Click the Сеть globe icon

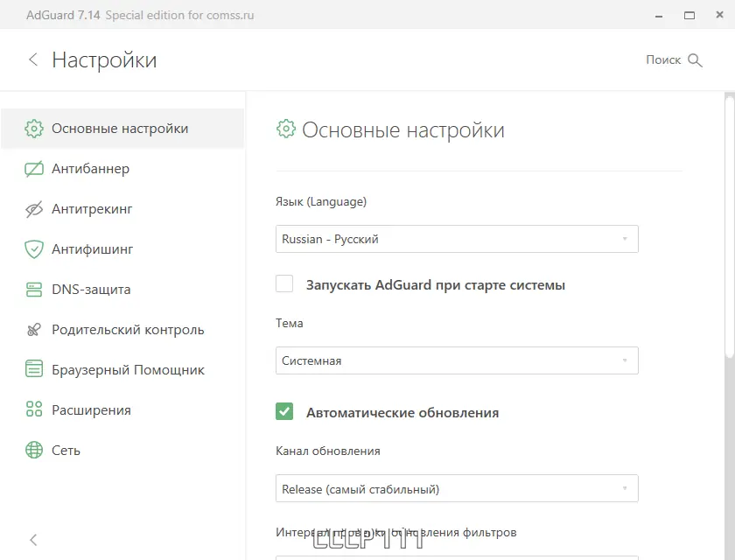point(33,450)
